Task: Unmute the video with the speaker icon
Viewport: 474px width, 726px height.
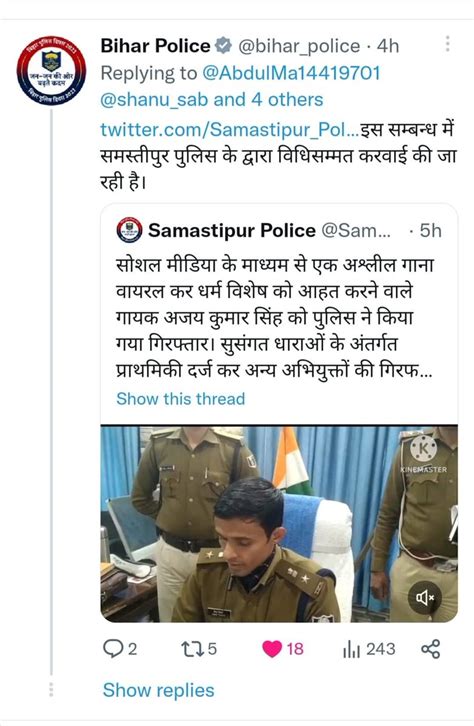Action: [x=425, y=597]
